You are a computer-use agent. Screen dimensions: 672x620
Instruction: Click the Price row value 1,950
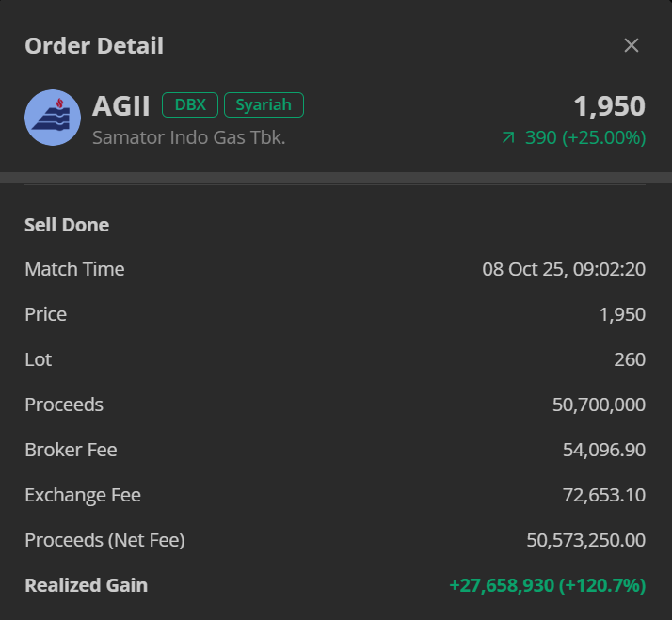[x=622, y=314]
